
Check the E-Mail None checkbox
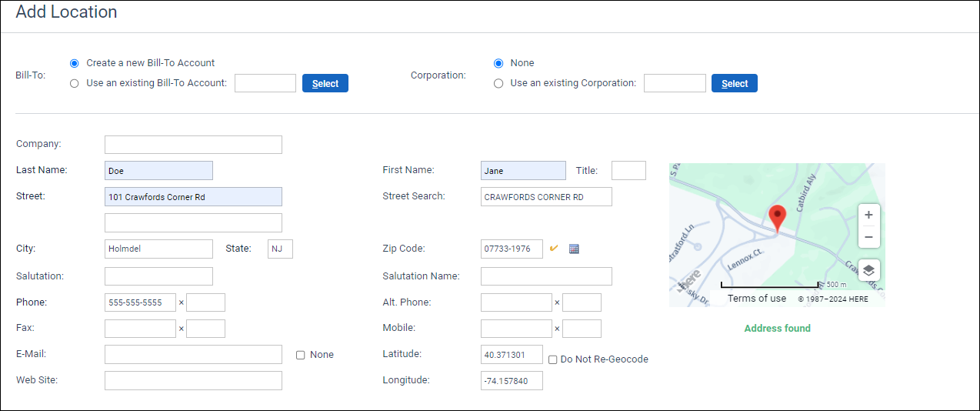pos(301,355)
